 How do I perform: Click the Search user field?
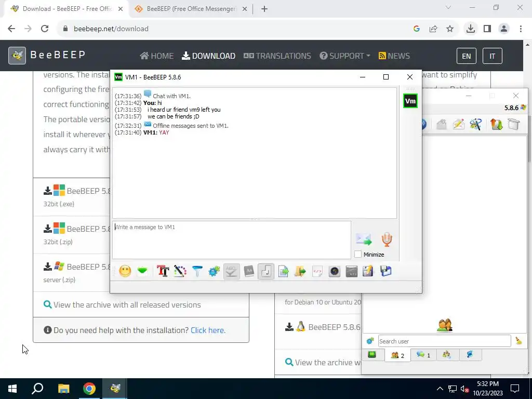point(445,341)
